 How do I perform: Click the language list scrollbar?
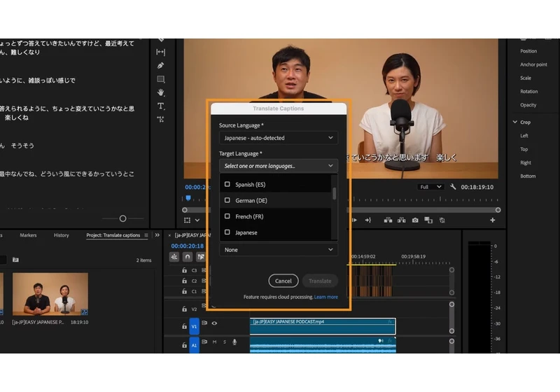click(335, 194)
